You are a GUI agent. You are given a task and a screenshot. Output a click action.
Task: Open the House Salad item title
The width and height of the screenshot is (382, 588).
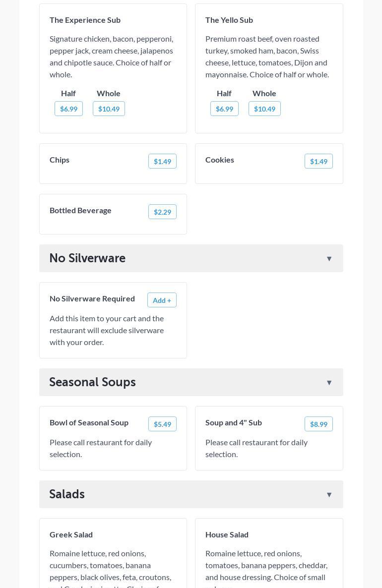(227, 534)
